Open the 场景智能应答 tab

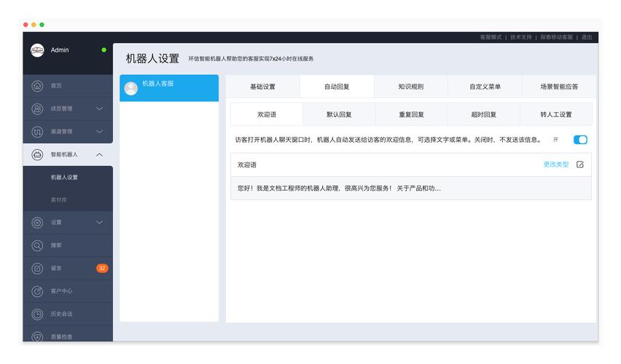click(559, 86)
